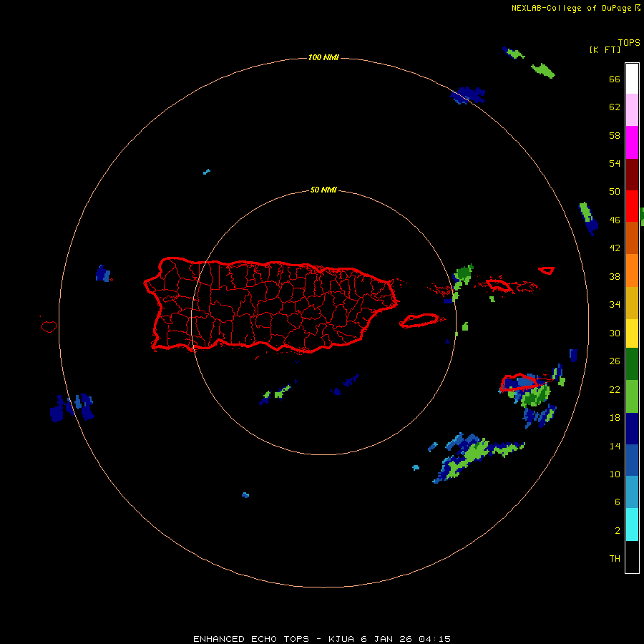Select the navy blue legend swatch
The width and height of the screenshot is (644, 644).
point(632,429)
